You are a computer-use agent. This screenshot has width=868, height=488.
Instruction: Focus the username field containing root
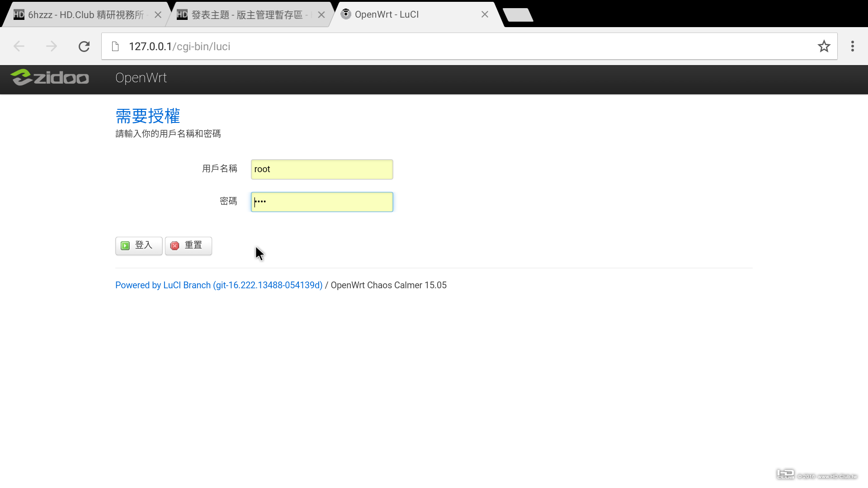[322, 169]
